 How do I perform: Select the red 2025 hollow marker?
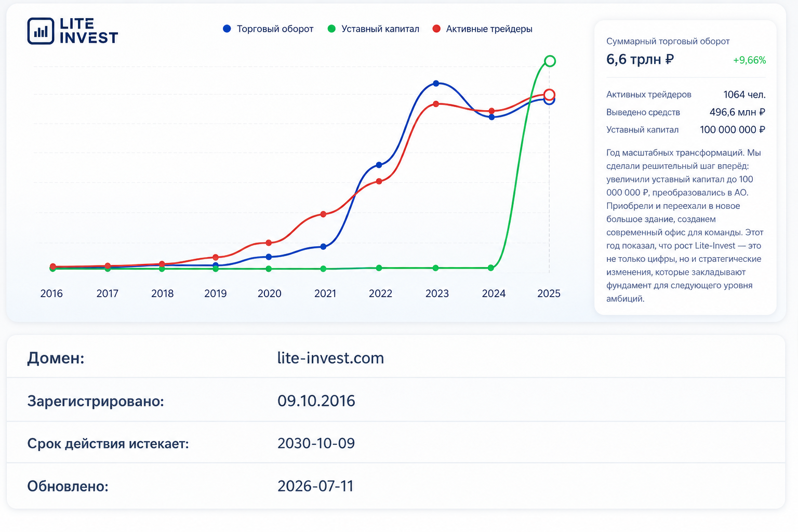(x=549, y=95)
